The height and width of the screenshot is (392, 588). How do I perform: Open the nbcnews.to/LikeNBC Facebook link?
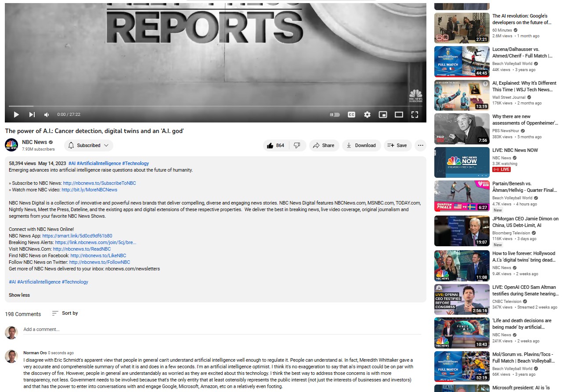tap(98, 255)
